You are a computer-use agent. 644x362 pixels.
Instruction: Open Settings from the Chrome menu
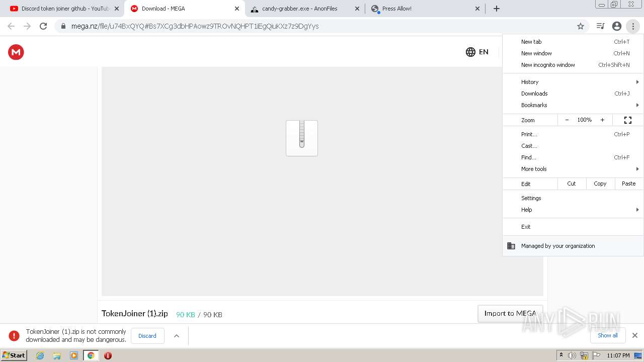pyautogui.click(x=573, y=198)
